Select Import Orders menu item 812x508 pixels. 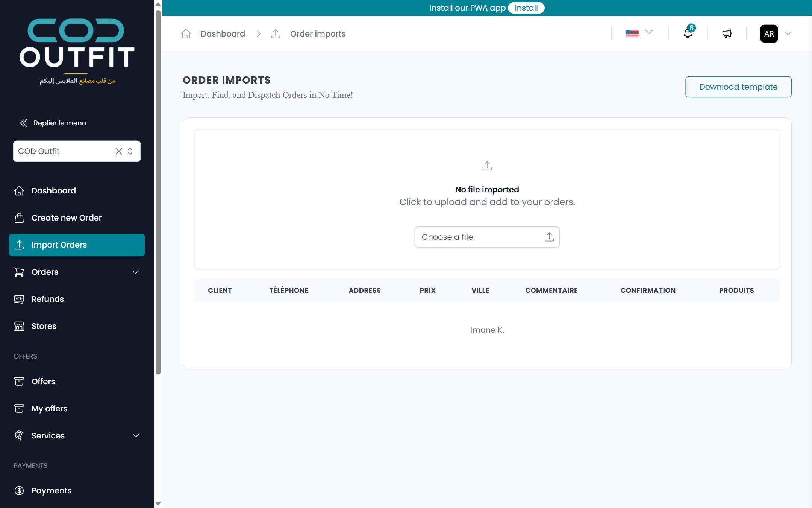pos(77,245)
